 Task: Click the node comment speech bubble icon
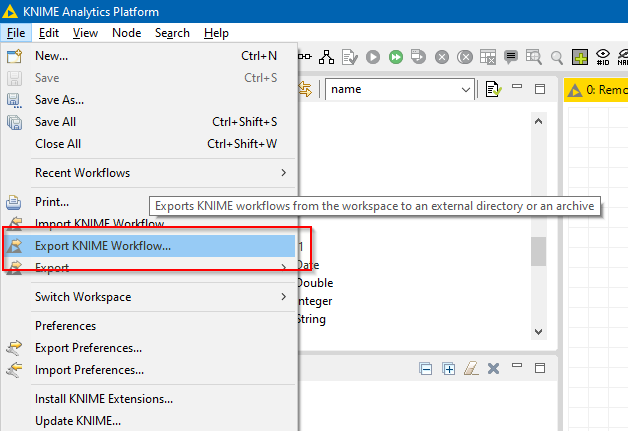[x=511, y=57]
